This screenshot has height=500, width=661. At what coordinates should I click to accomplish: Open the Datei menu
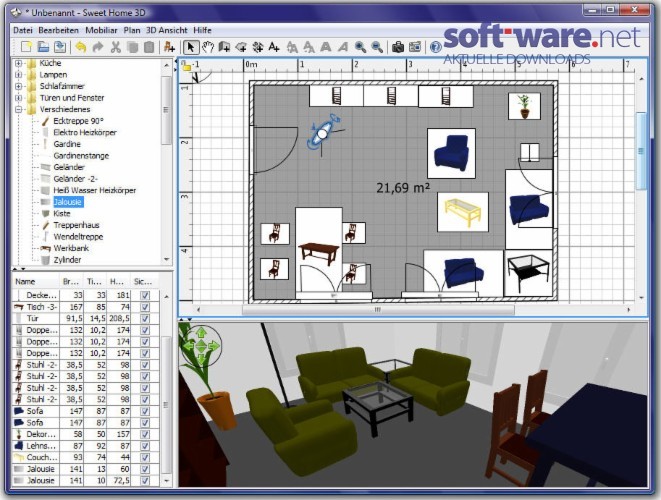22,30
